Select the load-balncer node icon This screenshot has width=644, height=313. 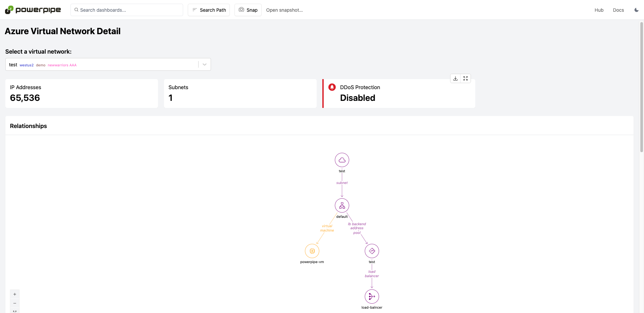point(372,297)
